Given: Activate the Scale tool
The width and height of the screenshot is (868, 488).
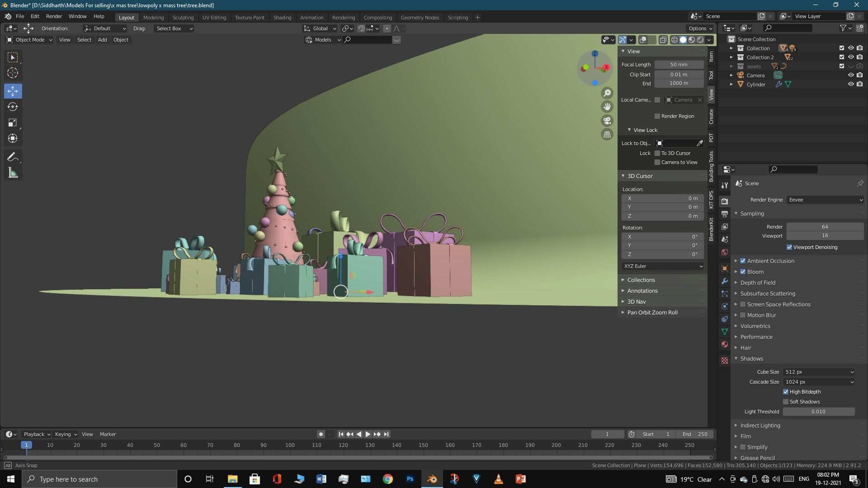Looking at the screenshot, I should pyautogui.click(x=13, y=122).
